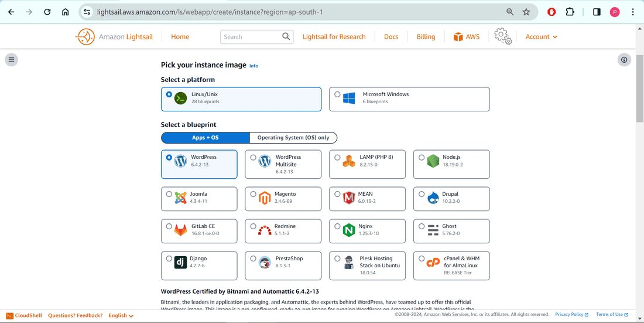Select the Linux/Unix platform radio button

tap(169, 94)
